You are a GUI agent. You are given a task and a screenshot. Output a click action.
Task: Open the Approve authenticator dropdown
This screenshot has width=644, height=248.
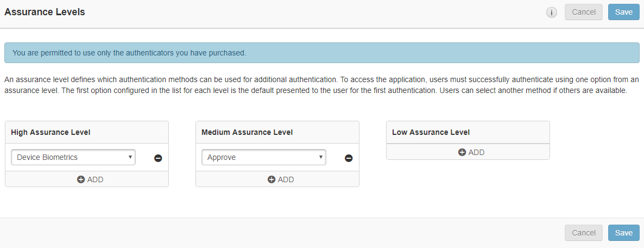[263, 157]
